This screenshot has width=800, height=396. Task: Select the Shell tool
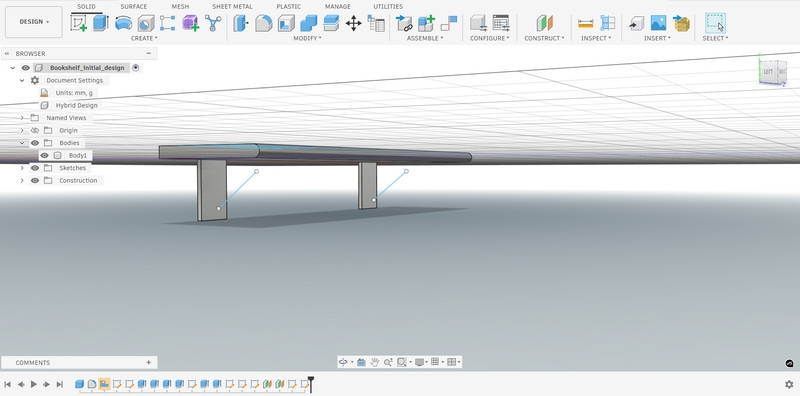pyautogui.click(x=286, y=23)
